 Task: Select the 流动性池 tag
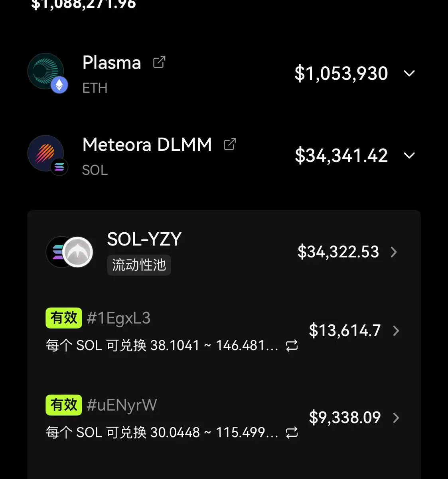(139, 265)
